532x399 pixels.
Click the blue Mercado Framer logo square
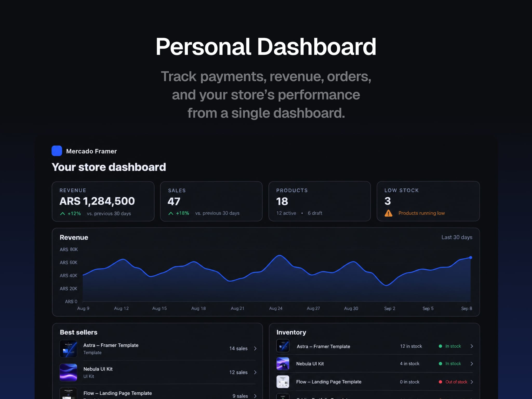(x=57, y=151)
